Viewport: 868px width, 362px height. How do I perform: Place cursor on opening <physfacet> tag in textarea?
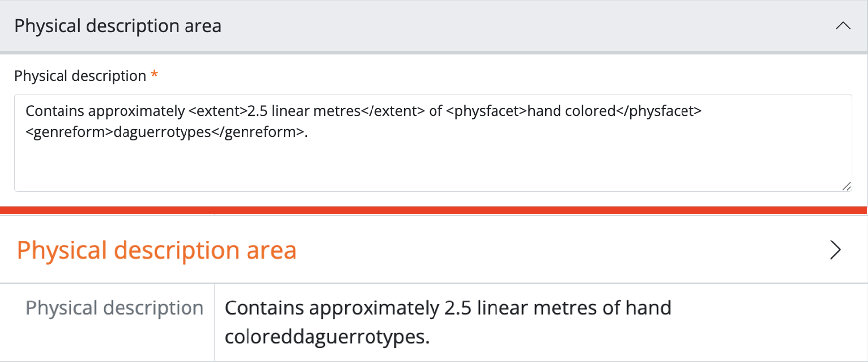[x=486, y=111]
